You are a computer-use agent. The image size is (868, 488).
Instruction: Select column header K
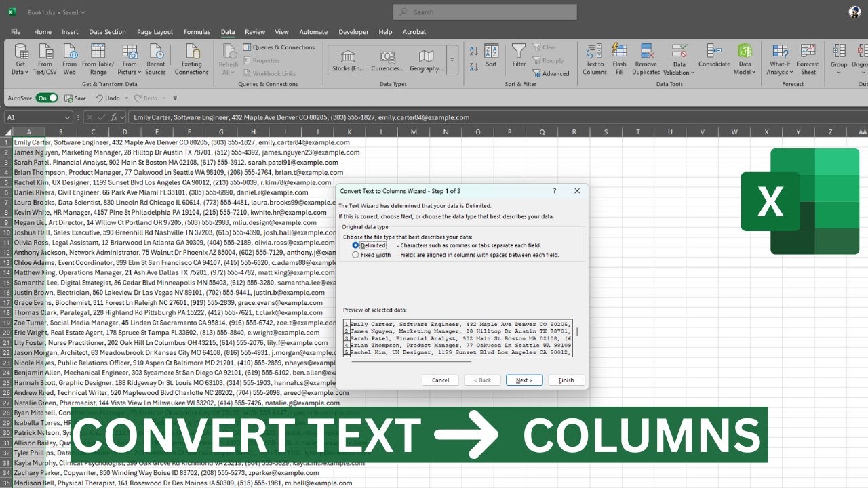pos(349,132)
